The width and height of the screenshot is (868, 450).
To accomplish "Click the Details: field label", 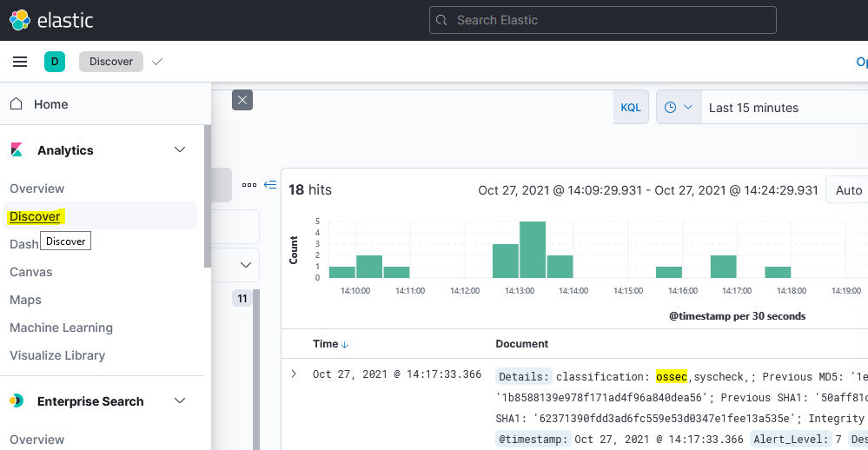I will click(x=524, y=376).
